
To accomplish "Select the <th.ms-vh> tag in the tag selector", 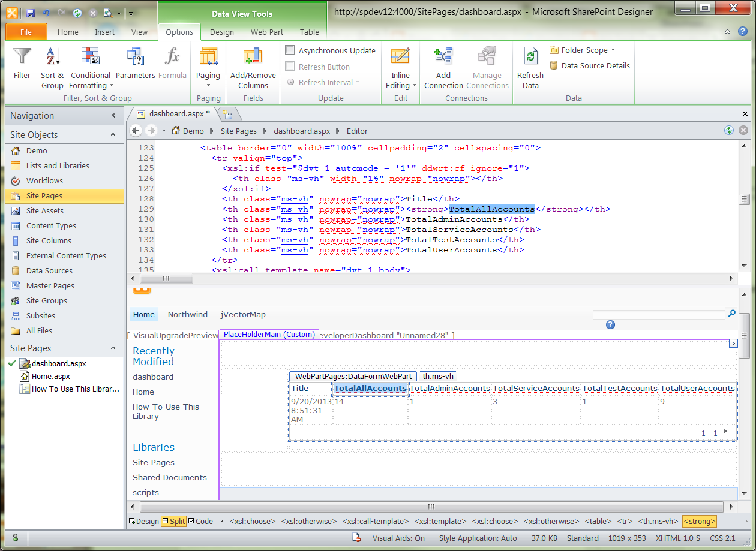I will click(658, 522).
